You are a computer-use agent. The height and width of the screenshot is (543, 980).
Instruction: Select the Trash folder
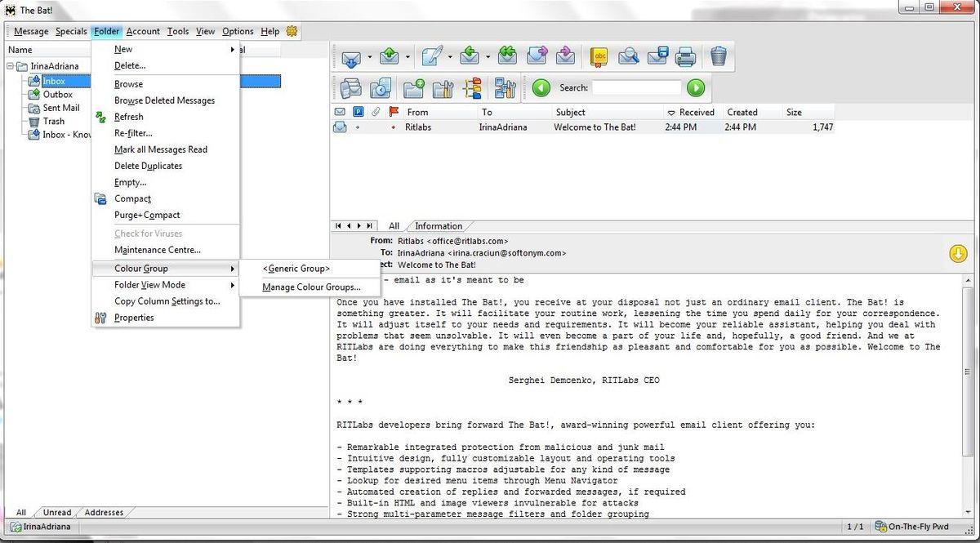(54, 121)
